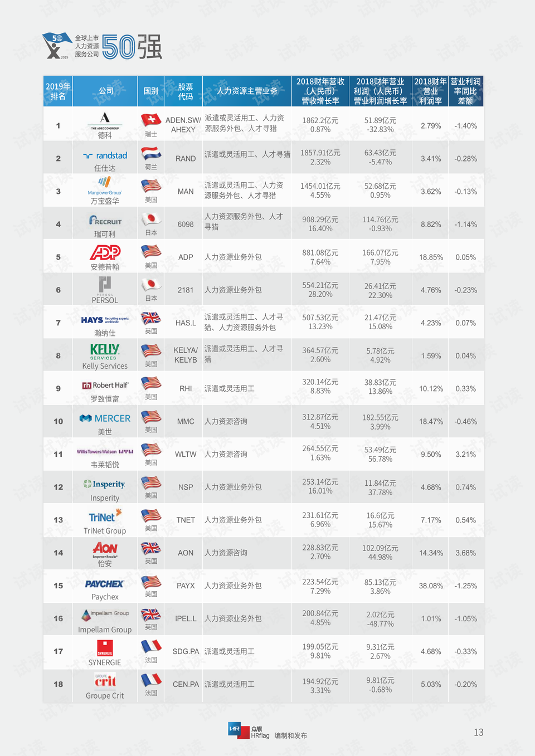Image resolution: width=535 pixels, height=756 pixels.
Task: Click the French flag beside SYNERGIE
Action: [151, 646]
